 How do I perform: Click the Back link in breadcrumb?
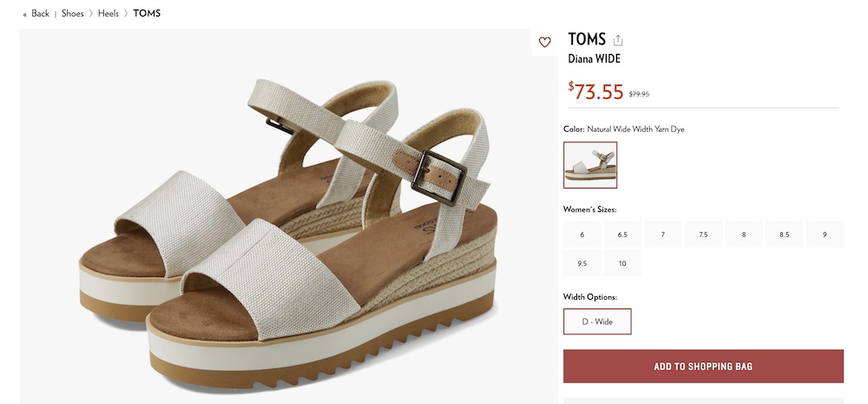pos(36,14)
